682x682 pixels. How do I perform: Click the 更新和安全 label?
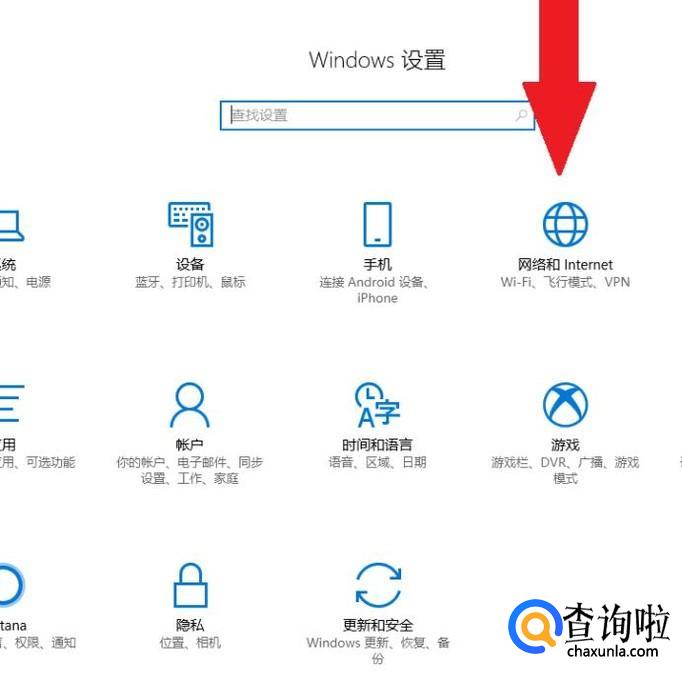[x=378, y=625]
